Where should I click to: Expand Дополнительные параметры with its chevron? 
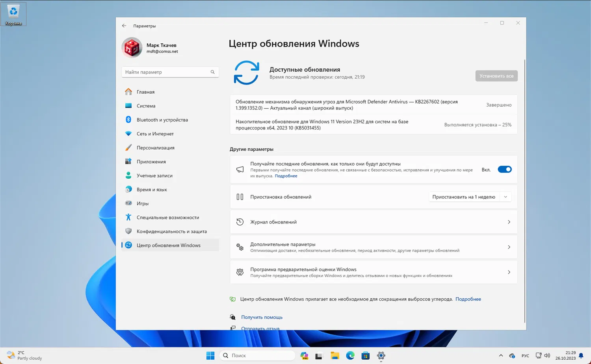tap(509, 247)
